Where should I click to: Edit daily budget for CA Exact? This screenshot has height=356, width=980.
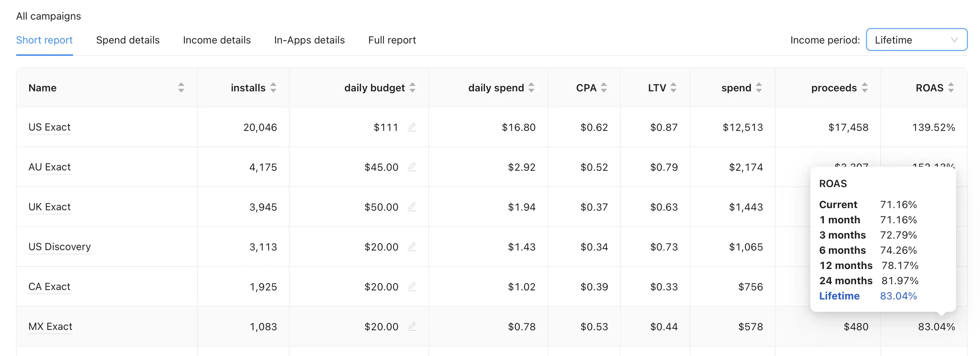click(412, 286)
